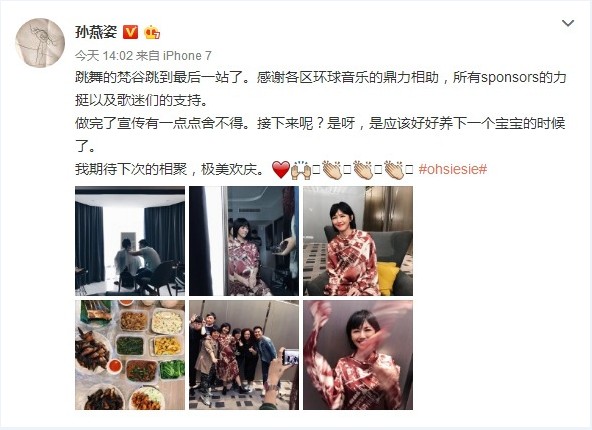This screenshot has height=430, width=592.
Task: Click the middle clapping hands emoji
Action: coord(363,170)
